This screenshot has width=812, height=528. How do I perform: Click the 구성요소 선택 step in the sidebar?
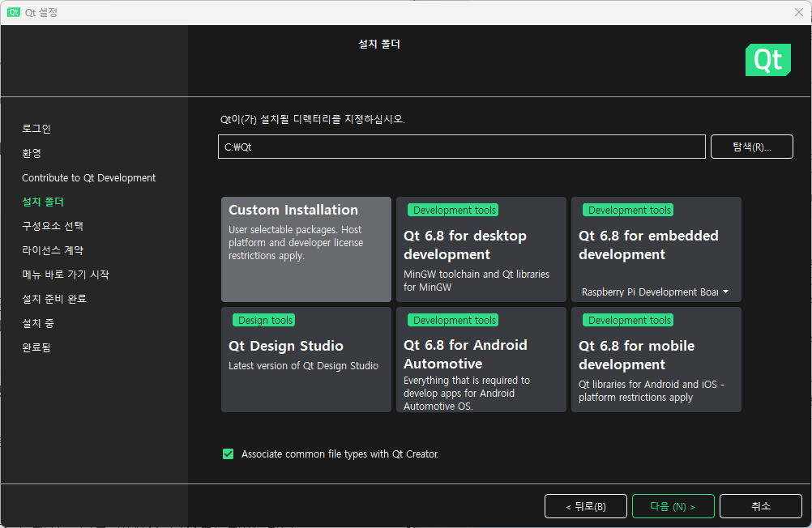click(x=53, y=226)
